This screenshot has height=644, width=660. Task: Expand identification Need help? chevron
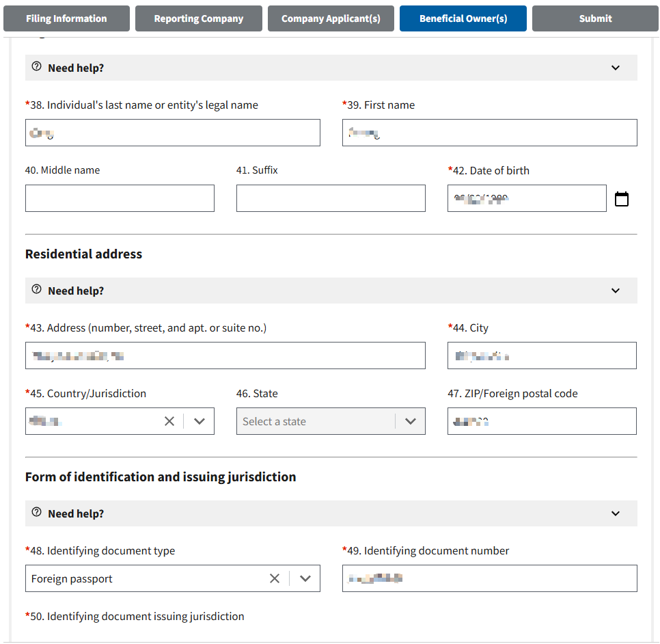(615, 513)
